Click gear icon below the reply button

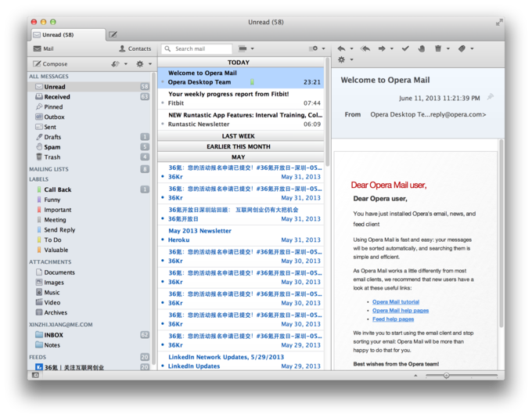tap(341, 59)
